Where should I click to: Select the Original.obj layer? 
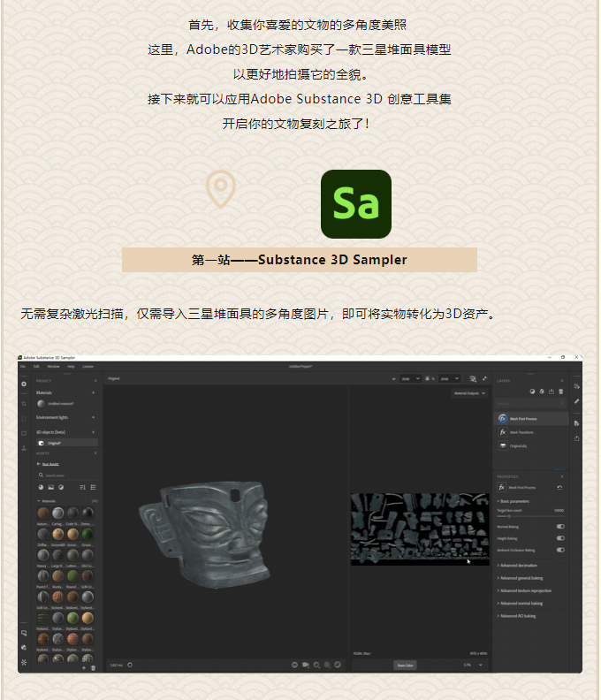click(x=531, y=446)
